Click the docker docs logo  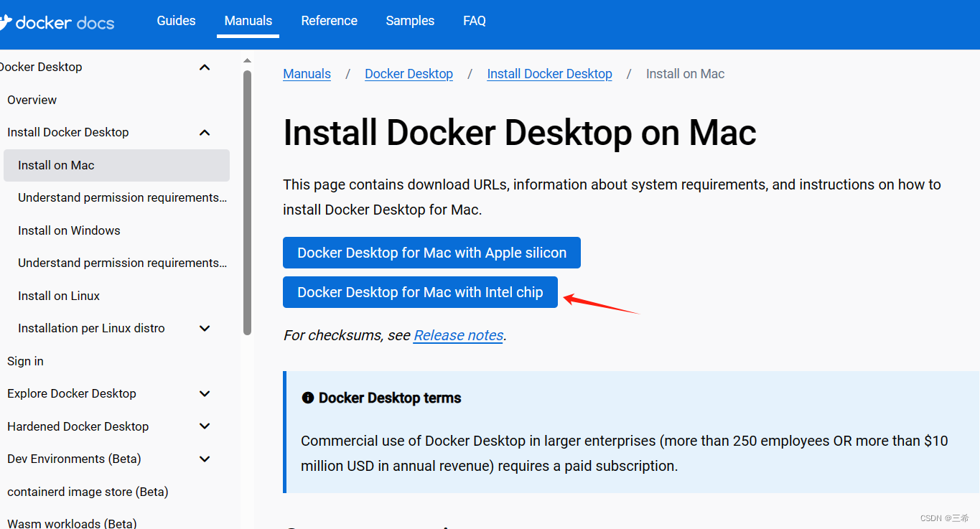pyautogui.click(x=57, y=22)
